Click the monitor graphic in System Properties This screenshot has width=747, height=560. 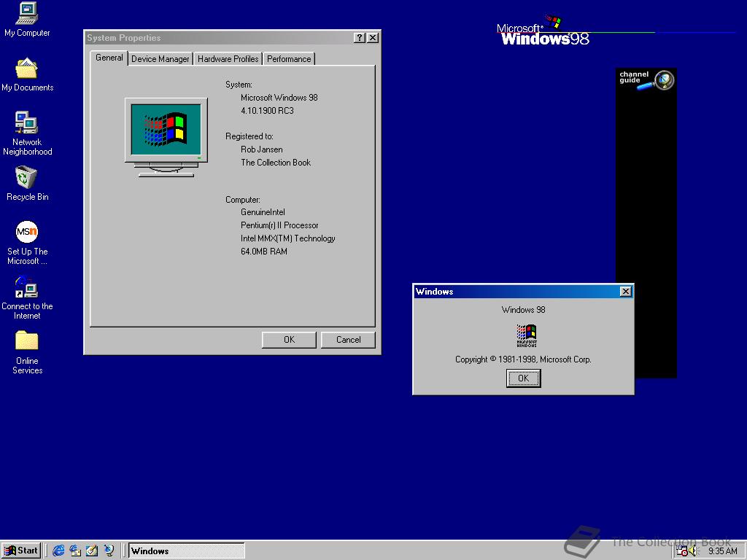[166, 137]
